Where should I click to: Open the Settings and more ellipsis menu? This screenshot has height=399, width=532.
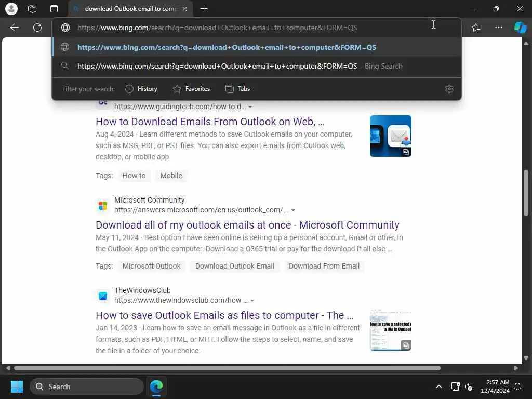pyautogui.click(x=498, y=28)
